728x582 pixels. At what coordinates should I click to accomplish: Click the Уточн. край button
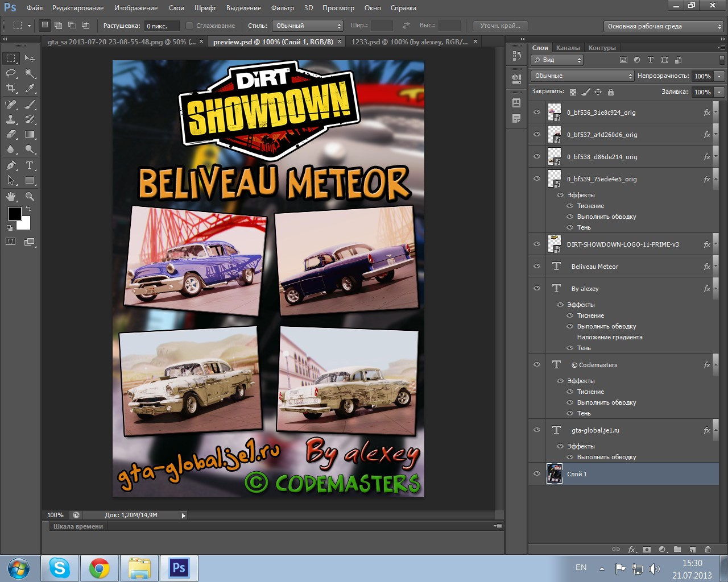500,26
